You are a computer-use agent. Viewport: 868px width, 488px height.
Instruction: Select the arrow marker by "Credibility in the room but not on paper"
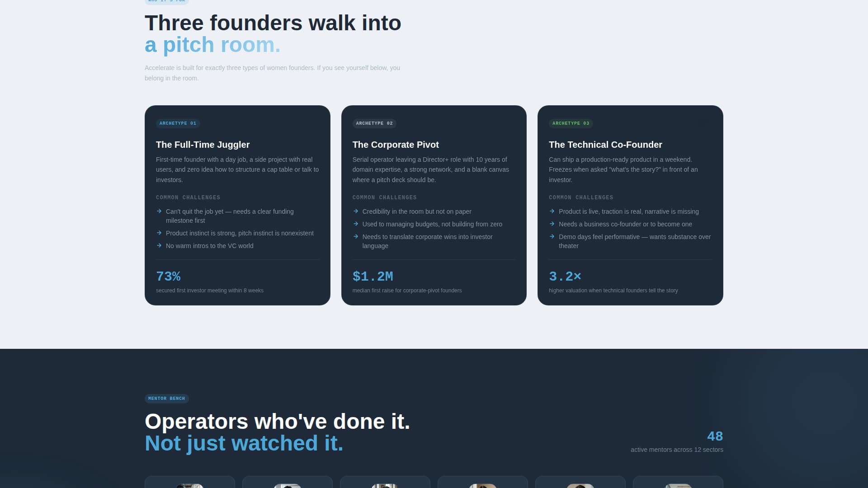click(356, 211)
